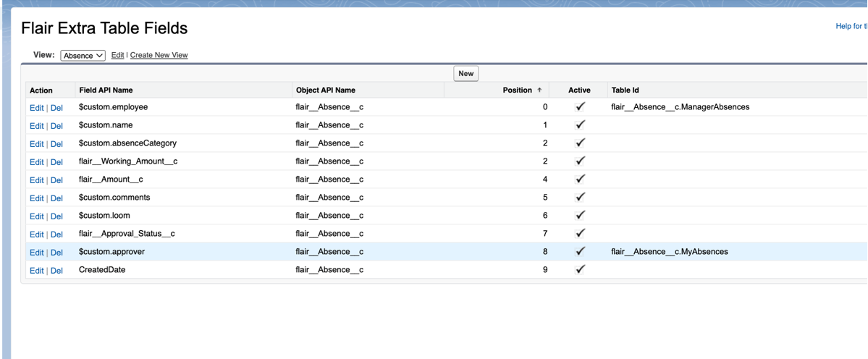This screenshot has width=868, height=359.
Task: Edit the $custom.employee row
Action: click(36, 108)
